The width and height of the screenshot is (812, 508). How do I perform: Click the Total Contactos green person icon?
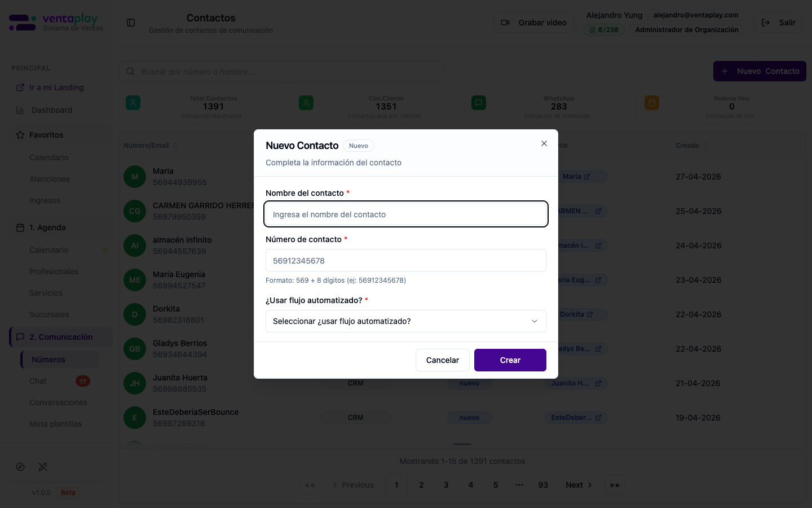133,103
